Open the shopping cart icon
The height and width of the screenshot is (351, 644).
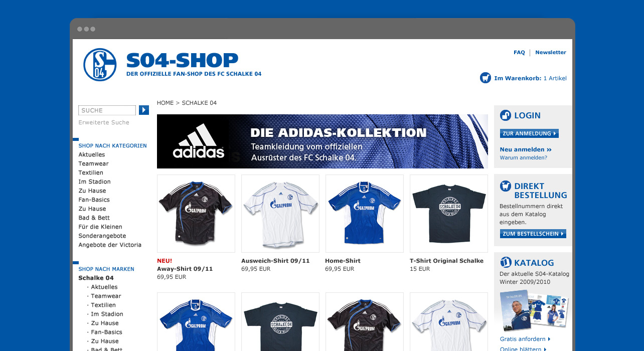[x=485, y=78]
